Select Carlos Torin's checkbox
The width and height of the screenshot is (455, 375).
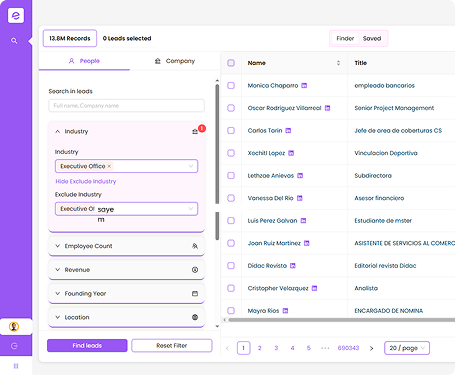tap(231, 130)
